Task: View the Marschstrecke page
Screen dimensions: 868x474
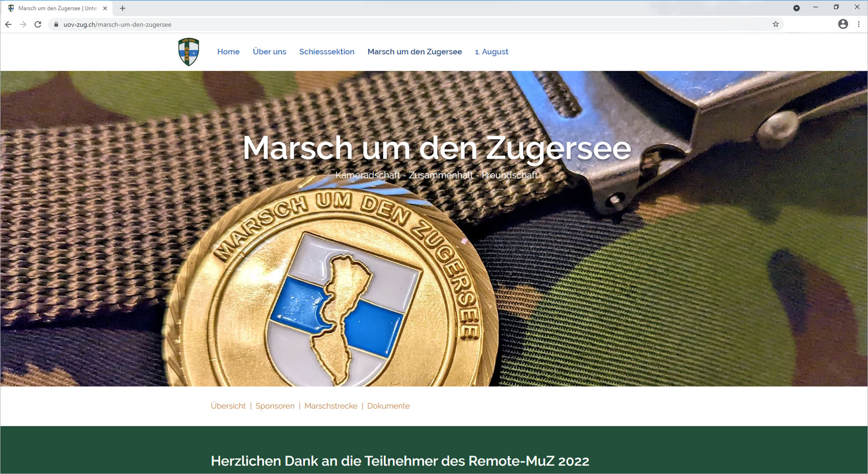Action: coord(330,406)
